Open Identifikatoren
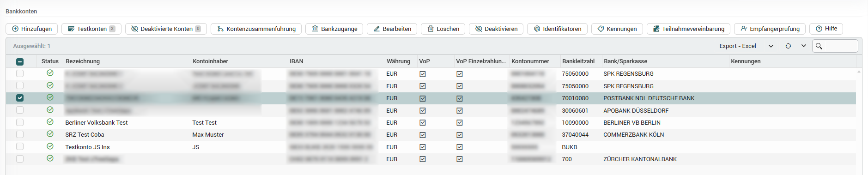The width and height of the screenshot is (868, 175). point(558,29)
